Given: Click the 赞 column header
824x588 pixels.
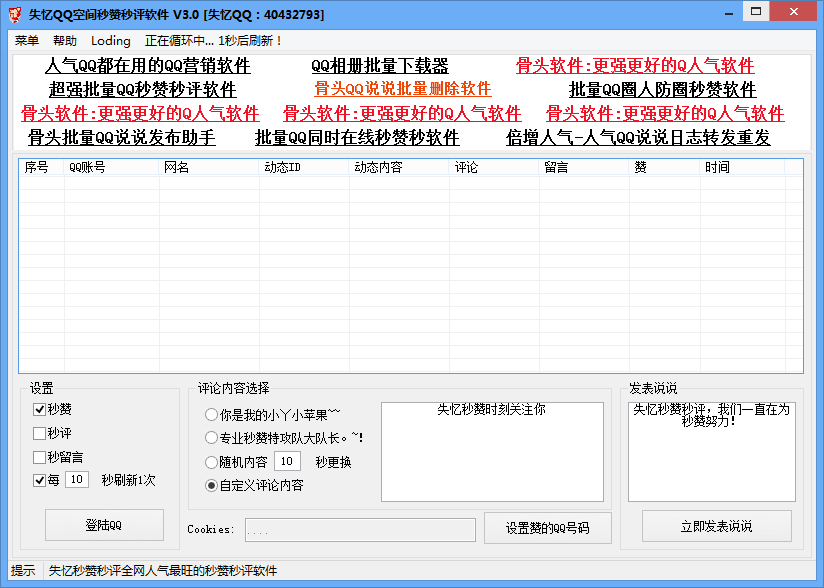Looking at the screenshot, I should click(665, 167).
